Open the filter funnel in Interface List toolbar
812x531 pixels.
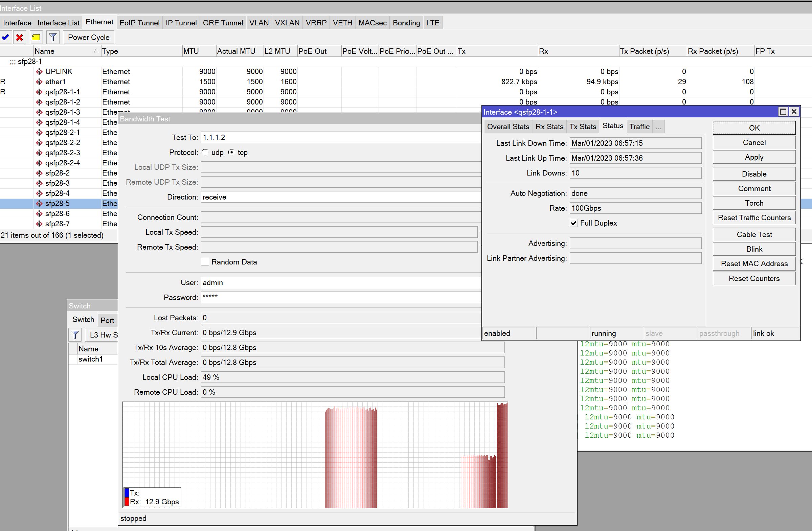tap(52, 37)
